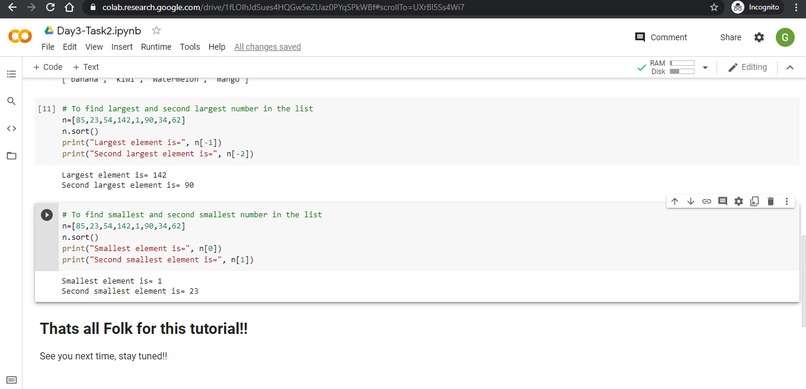The image size is (806, 389).
Task: Move the selected cell up
Action: click(675, 201)
